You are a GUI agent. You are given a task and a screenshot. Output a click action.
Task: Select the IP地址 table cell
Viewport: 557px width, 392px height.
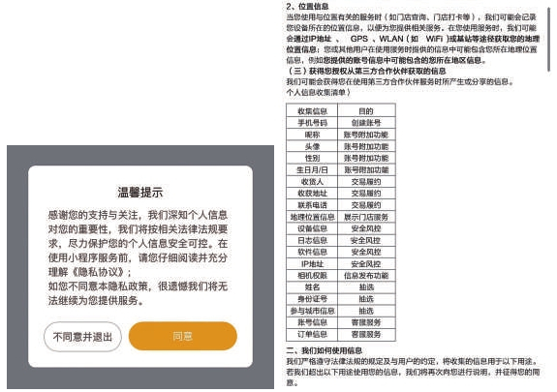coord(312,263)
